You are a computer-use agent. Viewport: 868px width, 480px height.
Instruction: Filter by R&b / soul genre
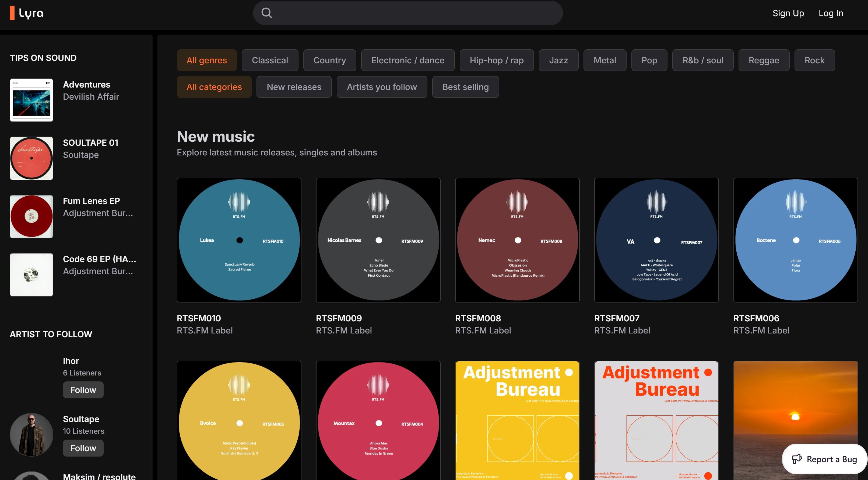click(702, 60)
